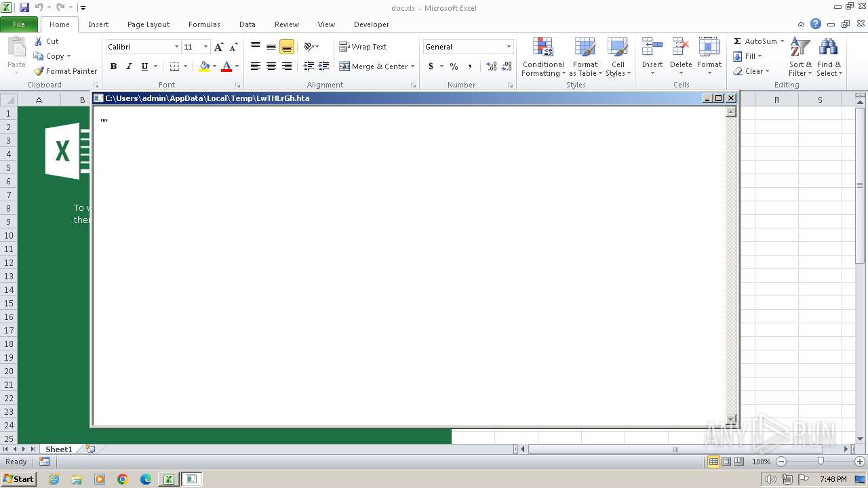The height and width of the screenshot is (488, 868).
Task: Click the Comma Style icon
Action: coord(470,66)
